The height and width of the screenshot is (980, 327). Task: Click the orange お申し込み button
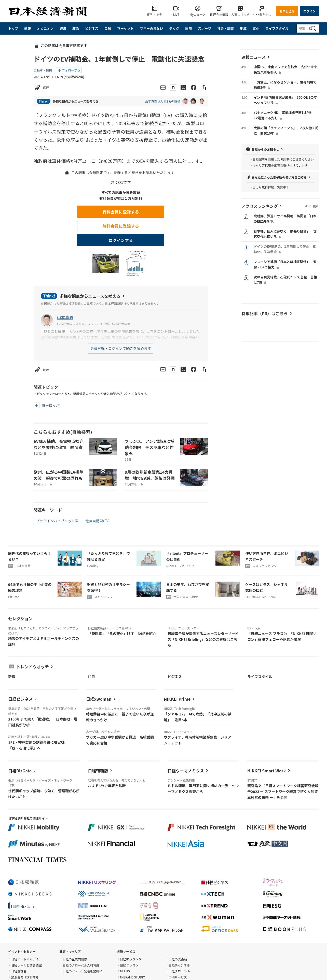point(287,11)
